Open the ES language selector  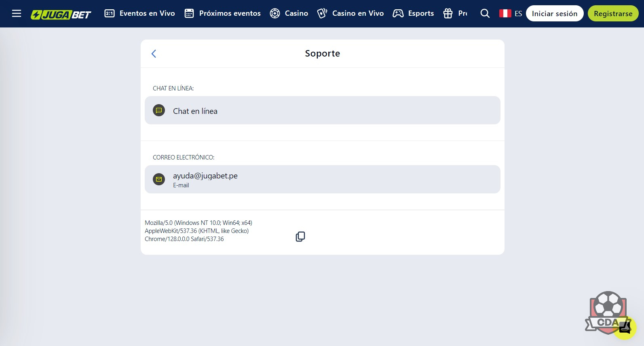click(x=511, y=14)
